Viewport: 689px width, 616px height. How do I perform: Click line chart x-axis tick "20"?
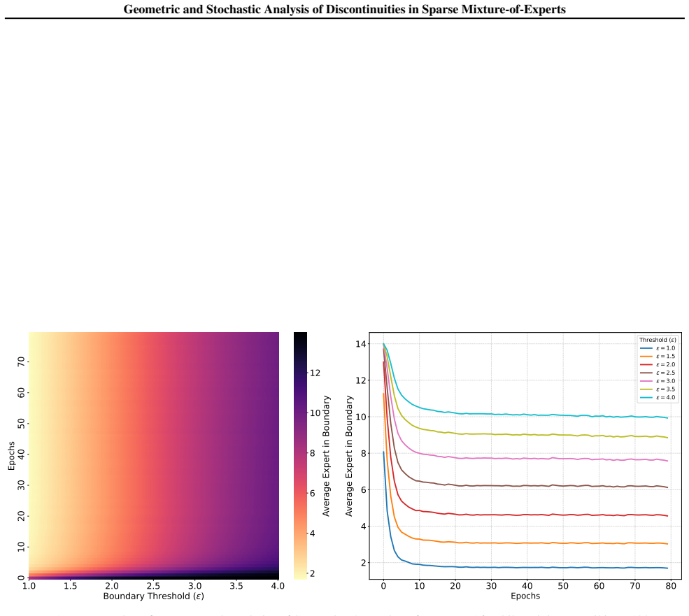click(455, 586)
